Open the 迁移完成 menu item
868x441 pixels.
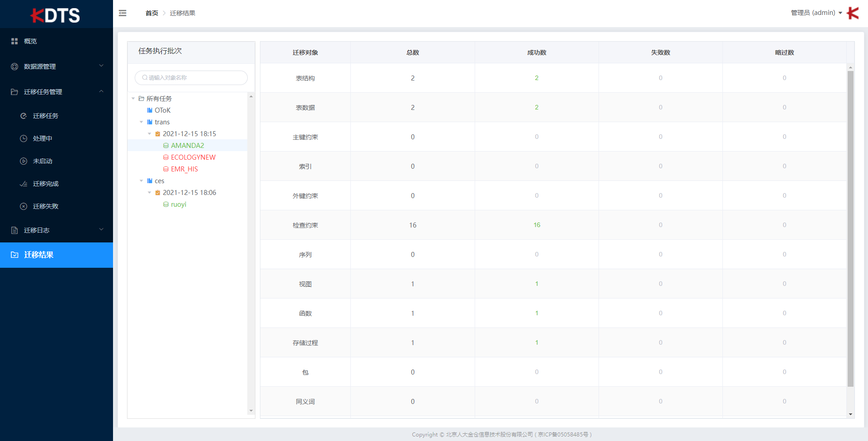[x=57, y=184]
